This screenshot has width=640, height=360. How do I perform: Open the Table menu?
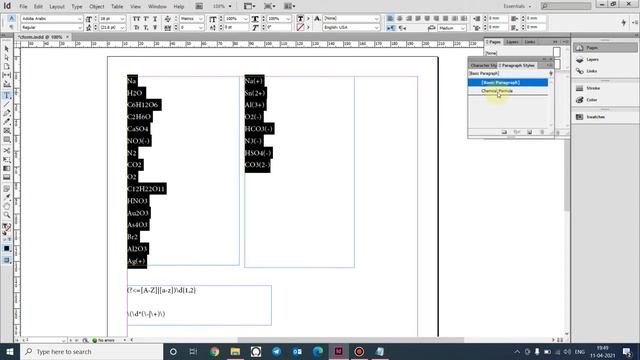(x=117, y=7)
